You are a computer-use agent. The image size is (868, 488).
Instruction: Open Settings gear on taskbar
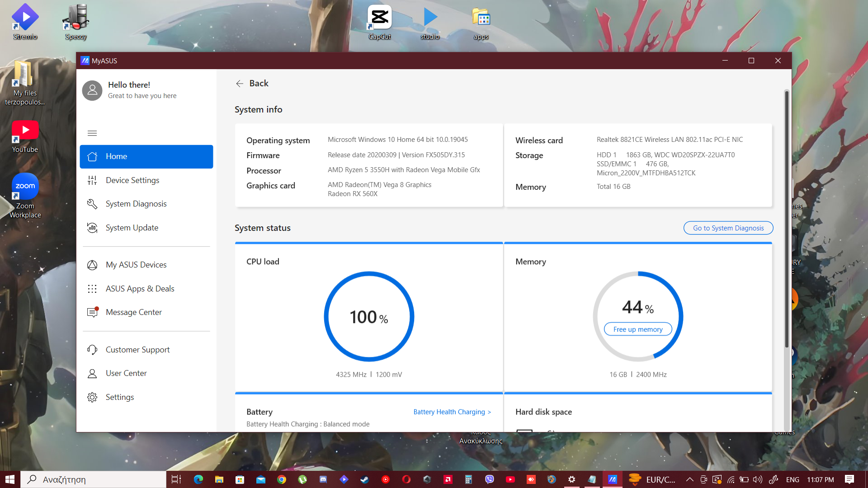coord(572,479)
